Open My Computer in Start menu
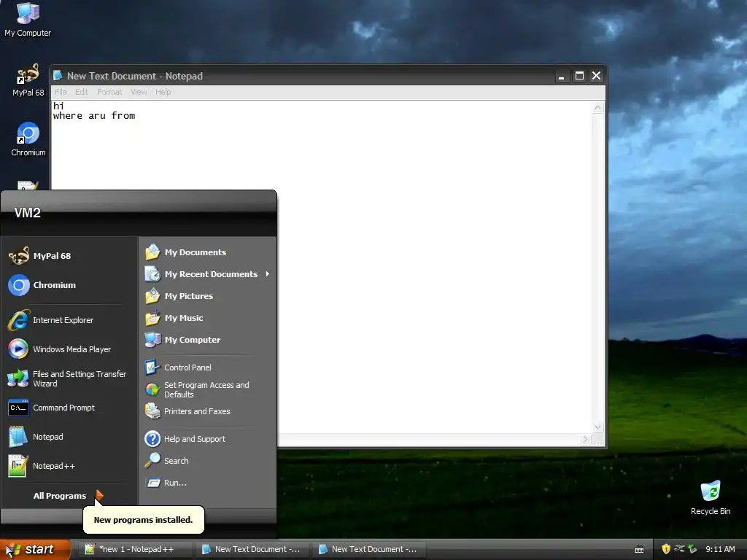 (207, 340)
